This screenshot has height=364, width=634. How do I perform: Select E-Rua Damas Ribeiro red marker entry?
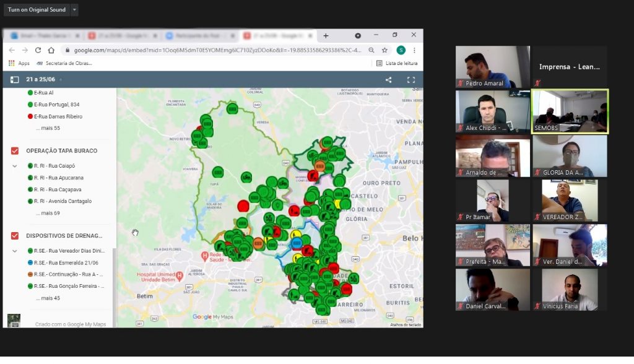pos(58,116)
